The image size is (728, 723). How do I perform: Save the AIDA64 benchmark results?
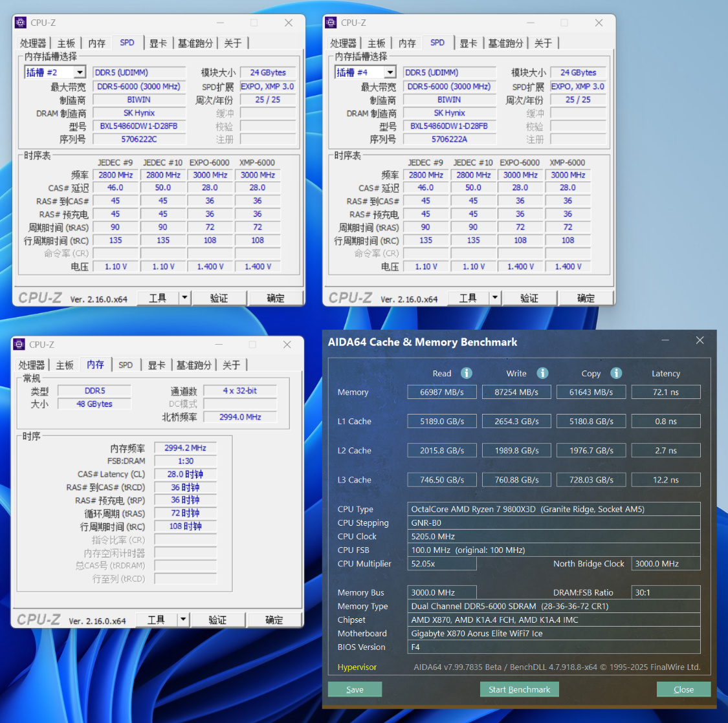(355, 689)
